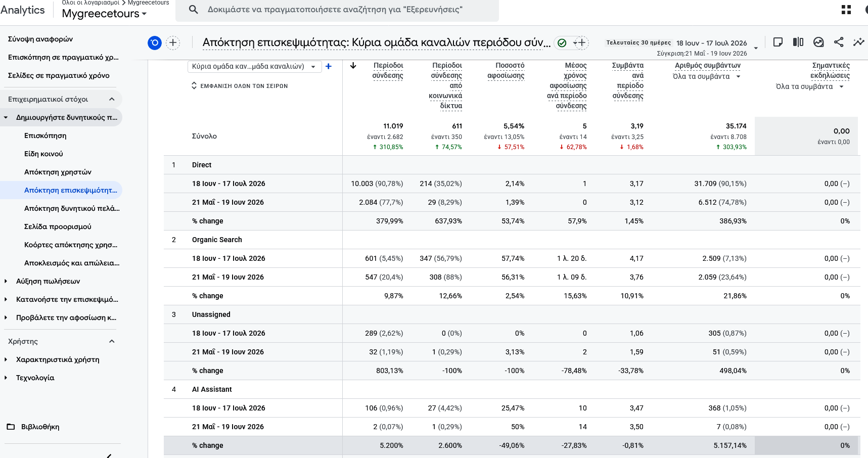Select Απόκτηση χρηστών report
The width and height of the screenshot is (868, 458).
tap(58, 172)
